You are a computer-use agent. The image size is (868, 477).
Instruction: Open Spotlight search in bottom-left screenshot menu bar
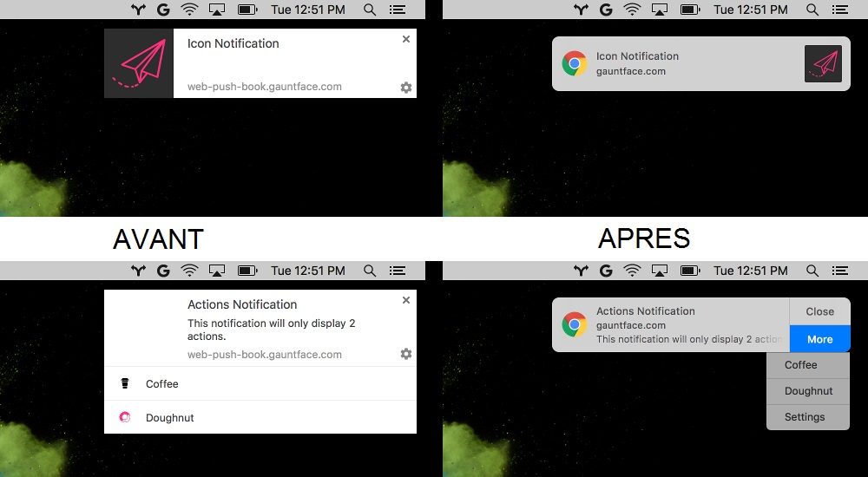tap(370, 271)
